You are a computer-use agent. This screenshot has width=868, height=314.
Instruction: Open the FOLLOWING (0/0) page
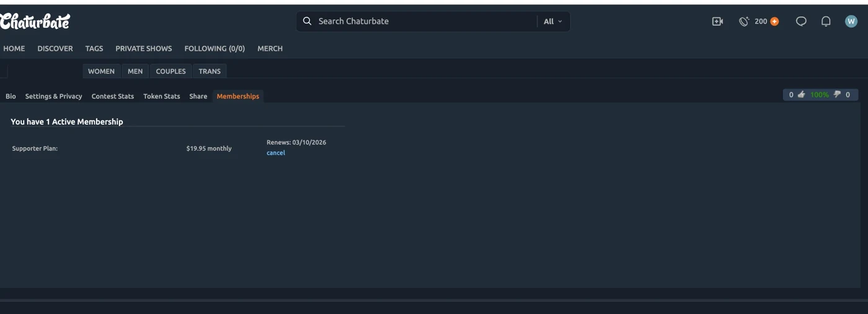(215, 48)
